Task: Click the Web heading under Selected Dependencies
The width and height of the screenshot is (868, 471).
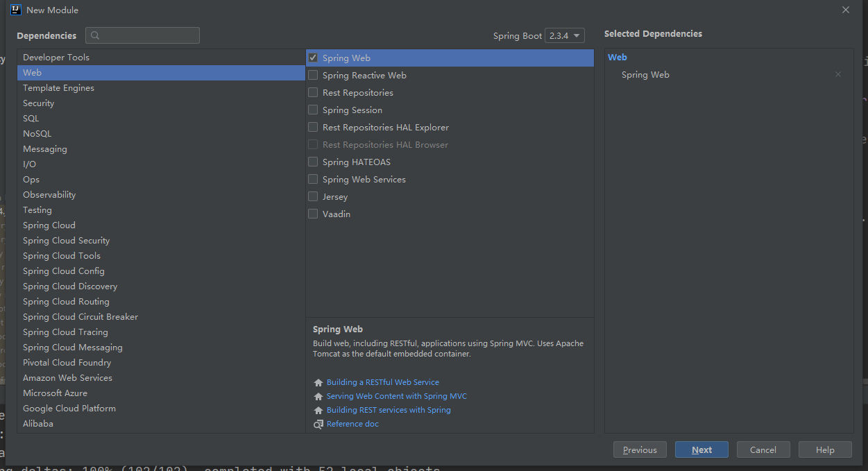Action: pyautogui.click(x=618, y=58)
